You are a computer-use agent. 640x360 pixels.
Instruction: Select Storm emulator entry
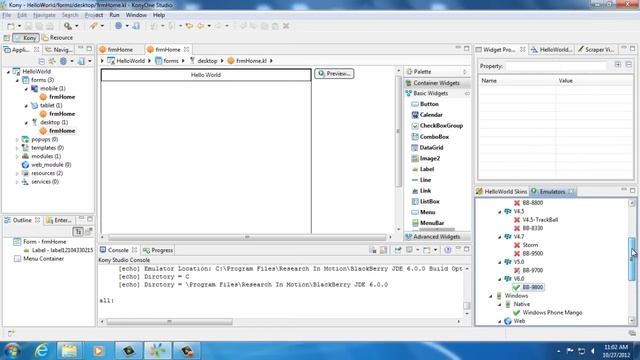coord(526,245)
